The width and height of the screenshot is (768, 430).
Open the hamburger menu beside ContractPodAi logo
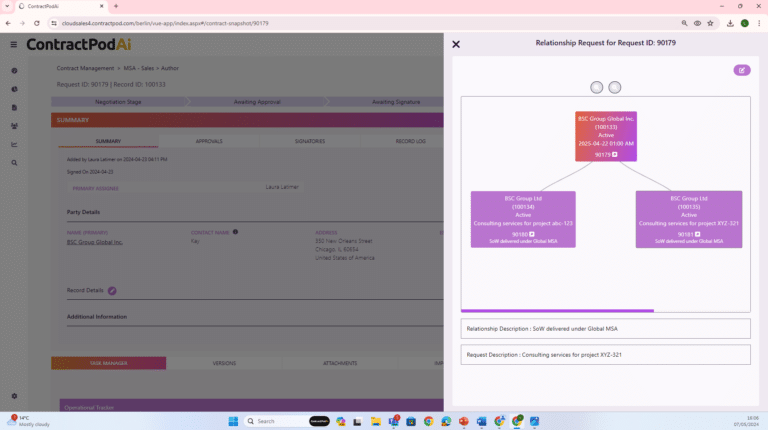tap(14, 45)
